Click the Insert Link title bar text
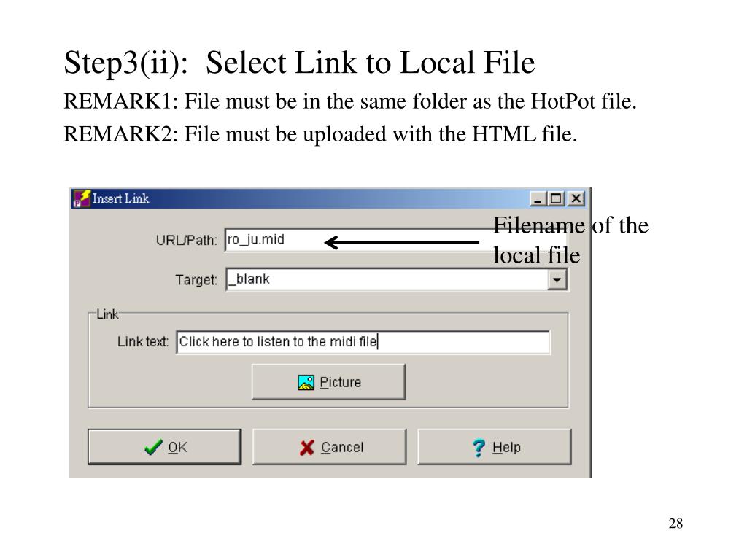Screen dimensions: 747x560 tap(120, 198)
